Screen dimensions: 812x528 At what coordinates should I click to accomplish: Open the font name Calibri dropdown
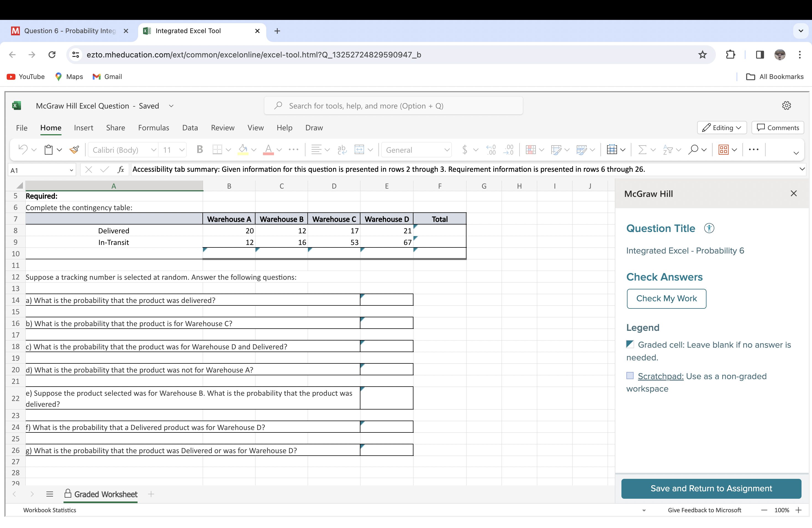click(154, 150)
